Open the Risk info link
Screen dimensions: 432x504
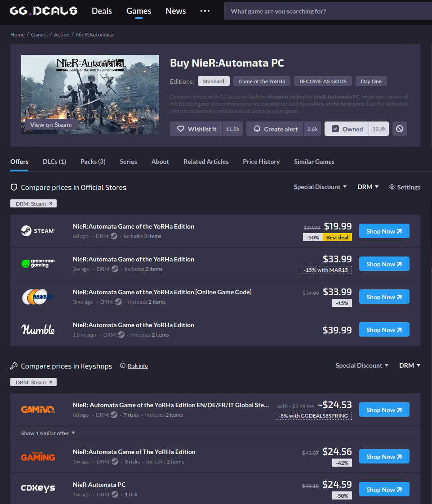[x=138, y=366]
